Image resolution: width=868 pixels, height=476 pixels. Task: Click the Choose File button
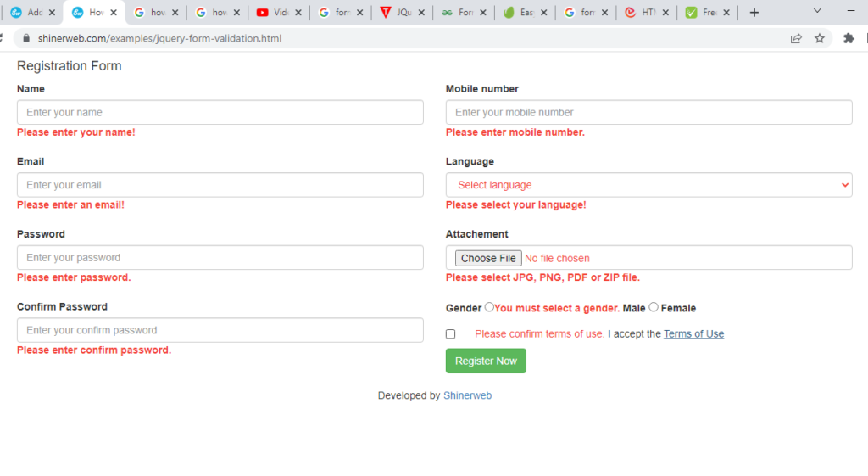tap(488, 258)
